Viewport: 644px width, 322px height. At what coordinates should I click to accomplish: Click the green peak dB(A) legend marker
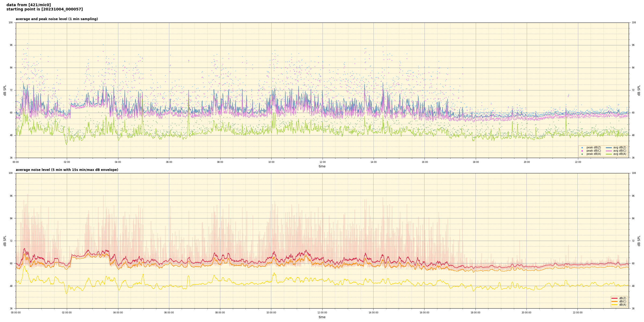tap(582, 154)
